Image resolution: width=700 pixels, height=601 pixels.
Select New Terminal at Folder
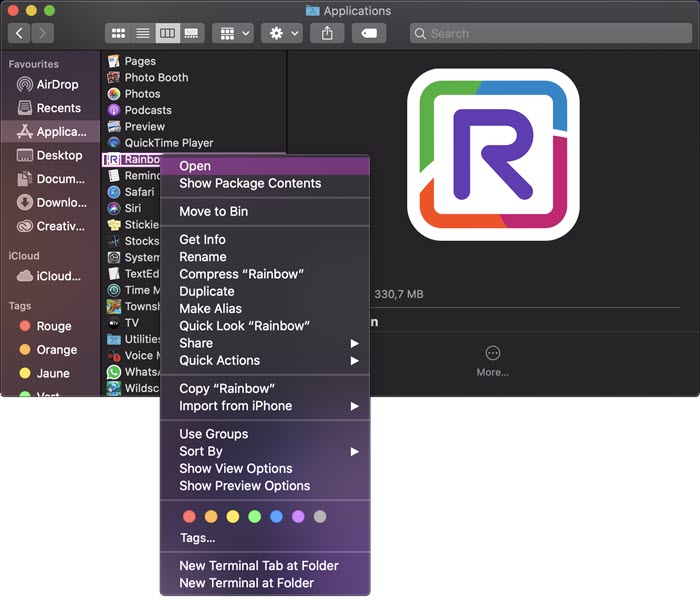point(246,583)
